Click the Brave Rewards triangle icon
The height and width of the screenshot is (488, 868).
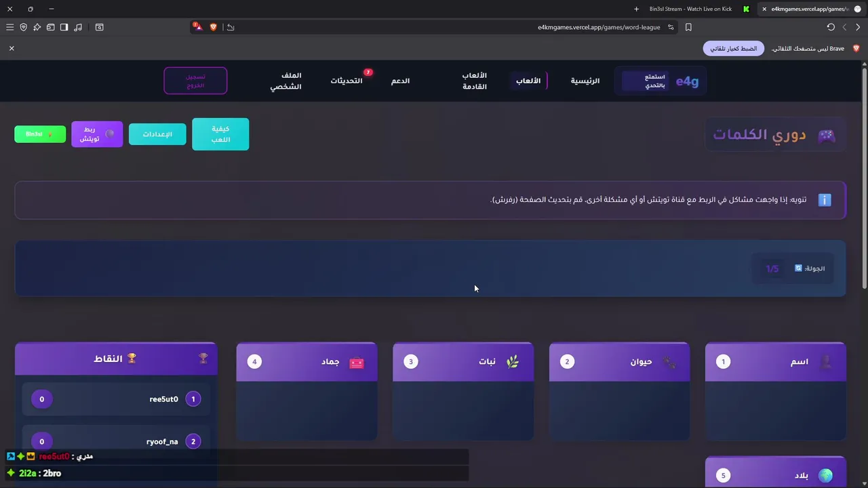pyautogui.click(x=197, y=27)
